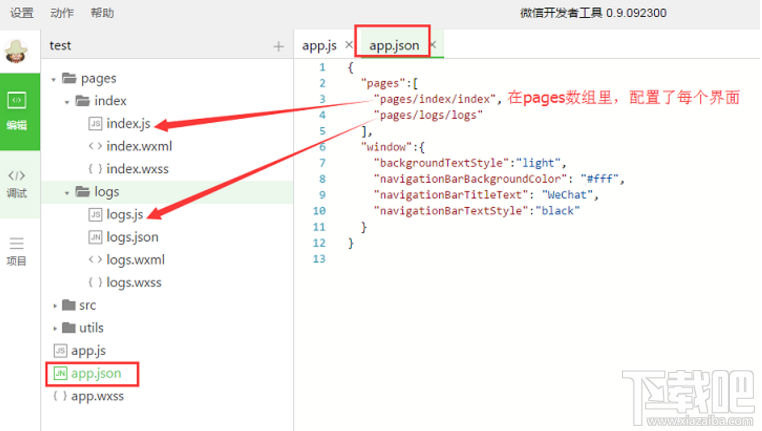This screenshot has height=431, width=762.
Task: Place cursor on "pages/logs/logs" code line
Action: click(x=428, y=115)
